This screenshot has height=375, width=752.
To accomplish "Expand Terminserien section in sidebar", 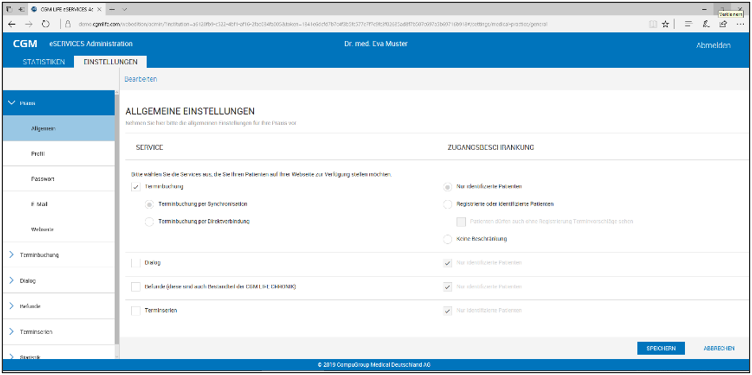I will coord(59,332).
